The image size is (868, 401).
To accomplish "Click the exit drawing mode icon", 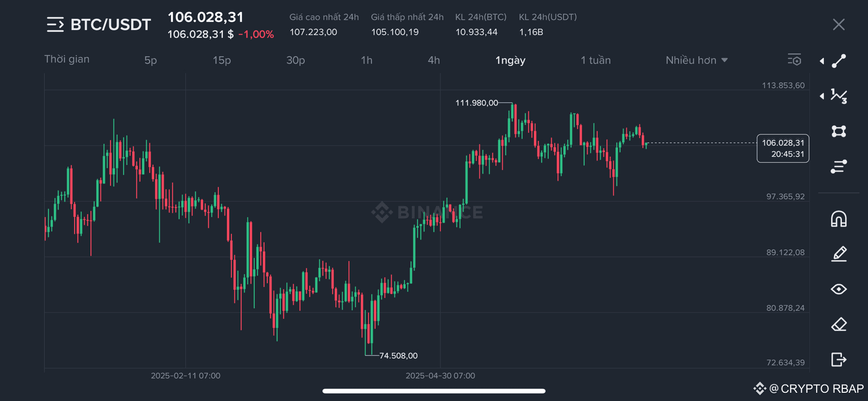I will pyautogui.click(x=839, y=360).
